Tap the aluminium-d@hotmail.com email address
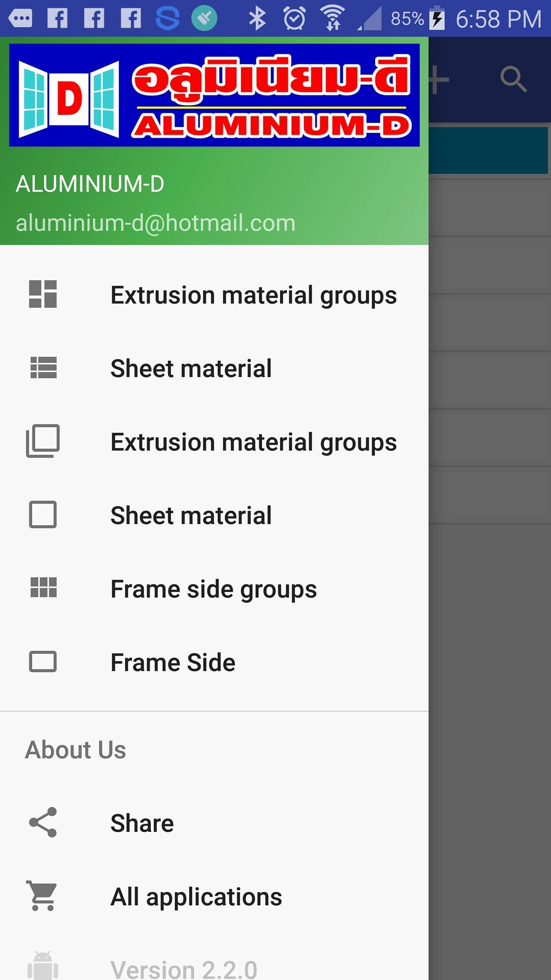 pyautogui.click(x=155, y=223)
